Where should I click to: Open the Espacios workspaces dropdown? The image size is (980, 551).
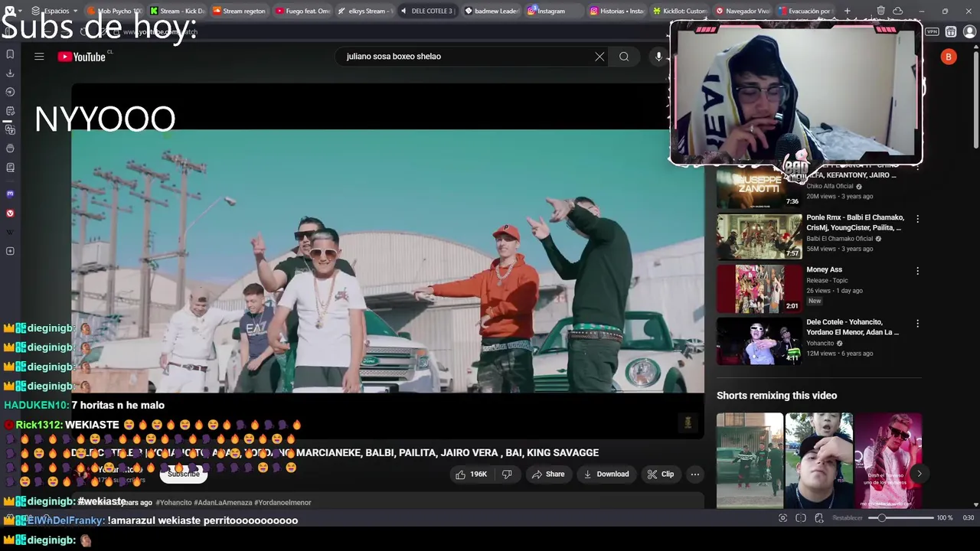(x=55, y=11)
